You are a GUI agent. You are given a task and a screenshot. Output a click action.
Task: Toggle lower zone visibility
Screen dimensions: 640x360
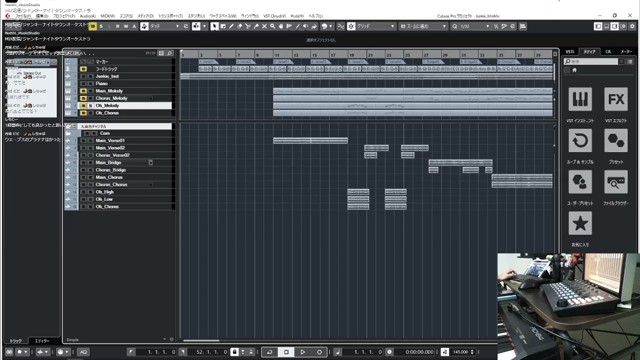pos(606,26)
